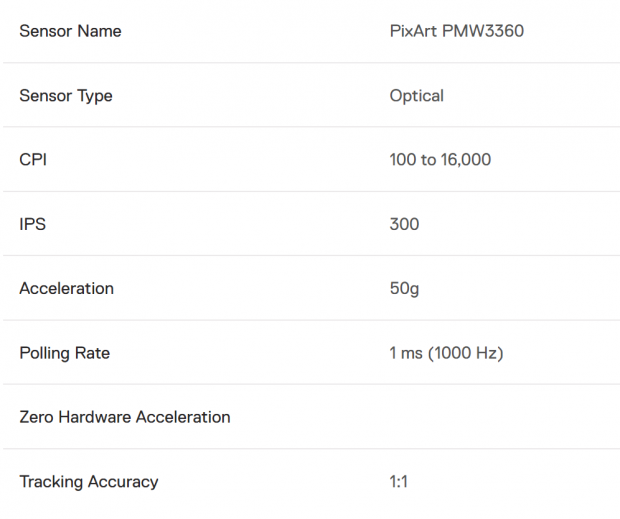Click the CPI row label
The width and height of the screenshot is (620, 519).
click(x=33, y=160)
